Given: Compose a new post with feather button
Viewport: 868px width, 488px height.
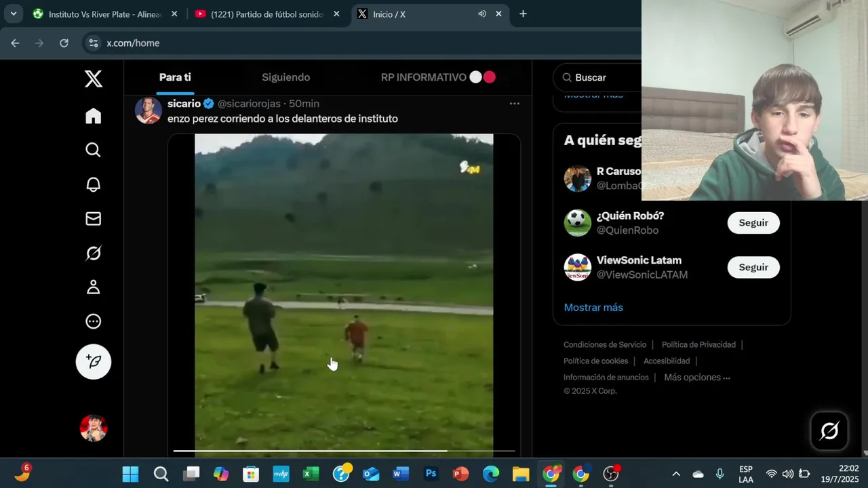Looking at the screenshot, I should 94,361.
